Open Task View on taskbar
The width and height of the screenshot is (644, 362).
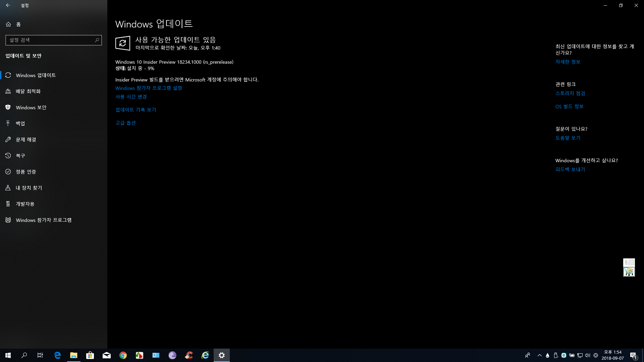(40, 355)
